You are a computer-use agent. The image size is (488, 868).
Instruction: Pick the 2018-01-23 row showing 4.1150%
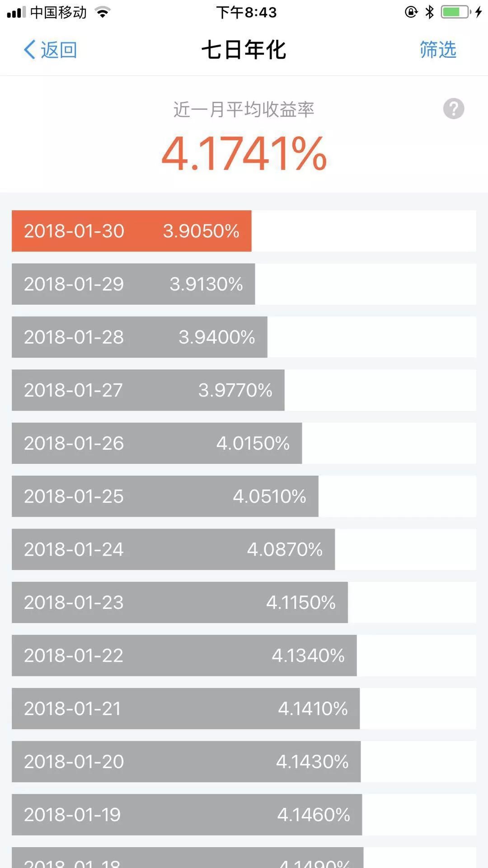[179, 602]
